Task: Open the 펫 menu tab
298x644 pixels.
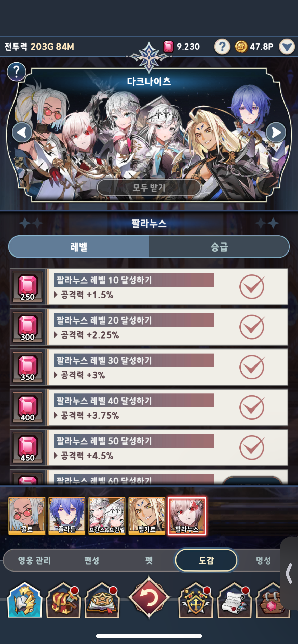Action: 149,560
